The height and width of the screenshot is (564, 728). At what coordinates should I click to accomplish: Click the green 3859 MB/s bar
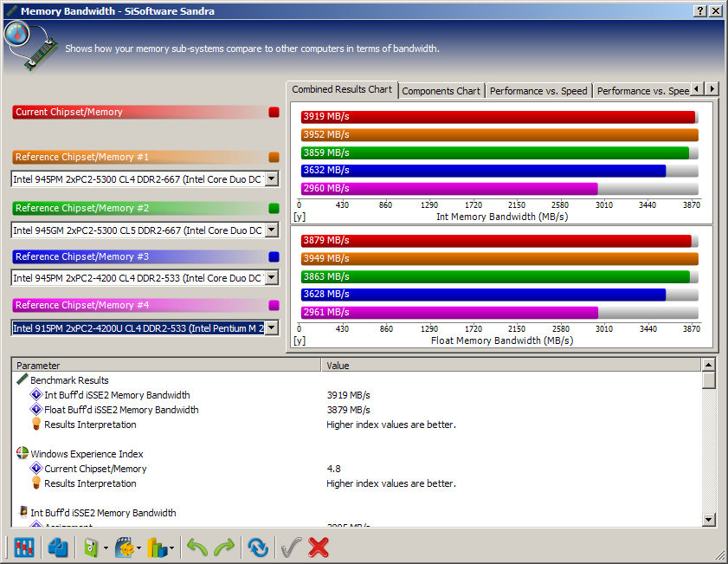pyautogui.click(x=495, y=152)
